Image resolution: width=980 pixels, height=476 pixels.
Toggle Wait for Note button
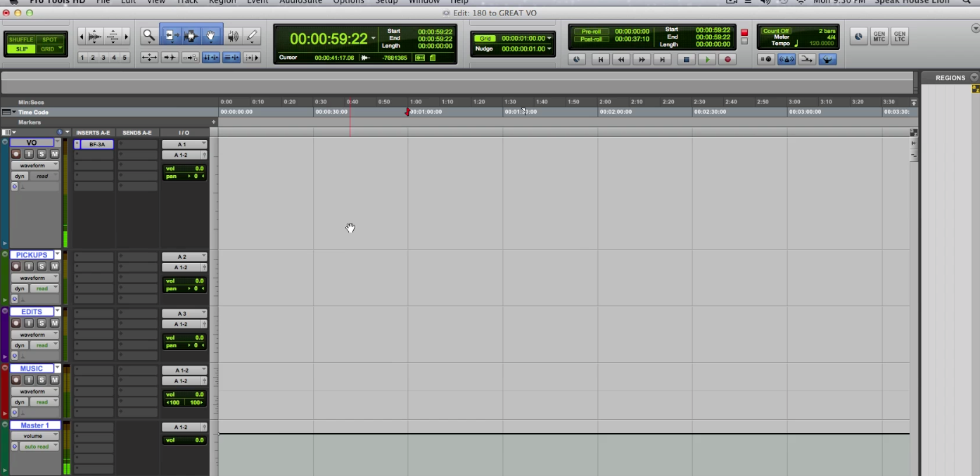coord(765,60)
